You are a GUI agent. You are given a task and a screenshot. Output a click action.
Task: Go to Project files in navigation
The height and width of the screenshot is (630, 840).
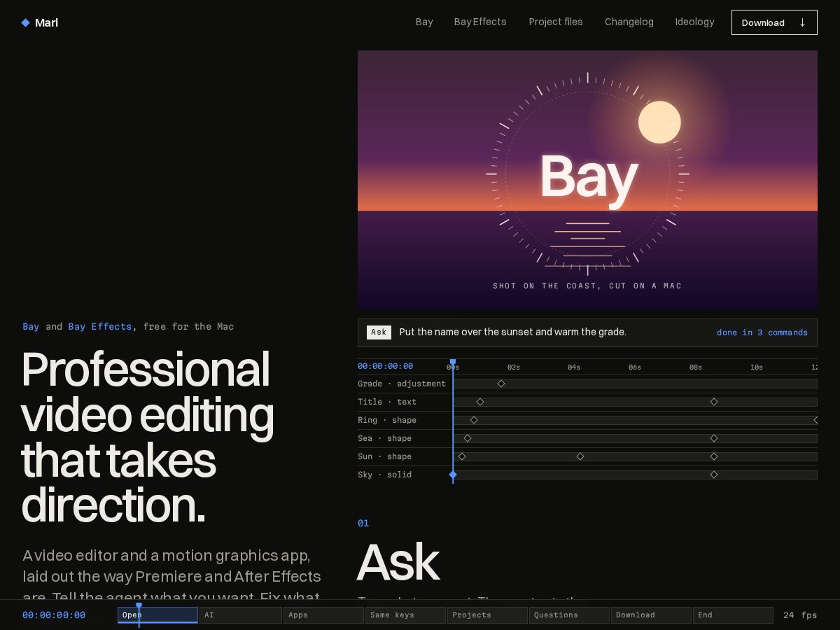556,22
